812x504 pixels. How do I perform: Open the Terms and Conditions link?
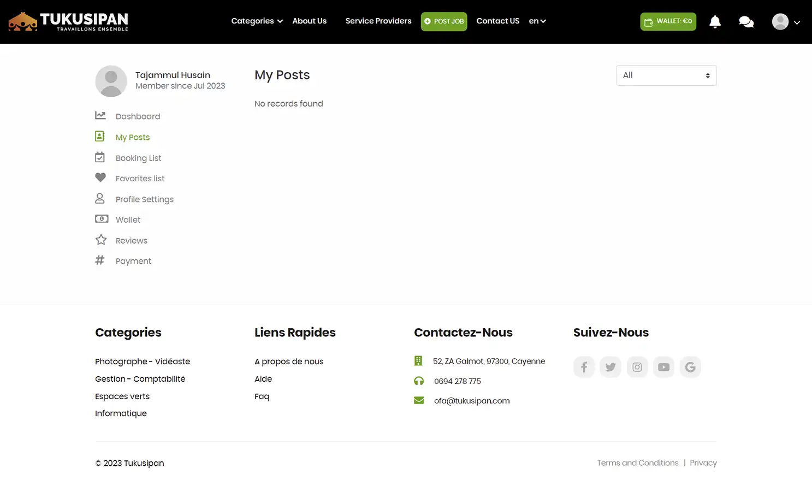(637, 463)
